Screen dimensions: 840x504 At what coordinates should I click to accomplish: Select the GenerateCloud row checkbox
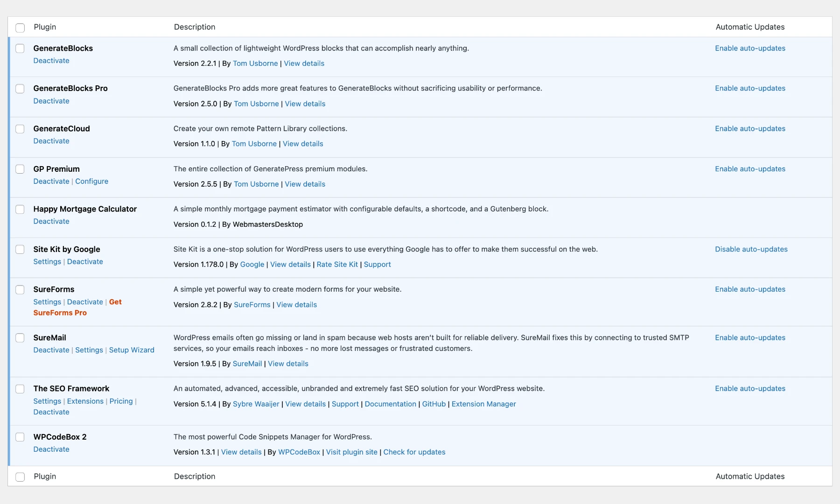click(x=20, y=129)
